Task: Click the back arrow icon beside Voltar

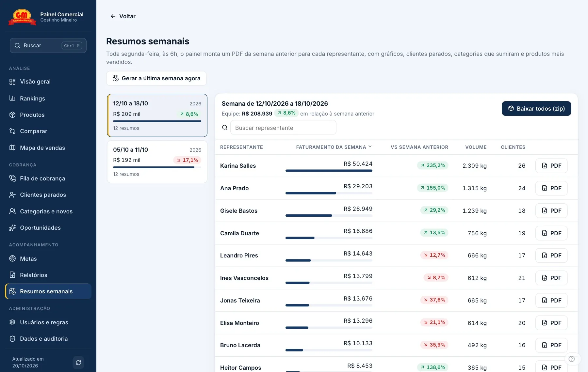Action: [x=113, y=16]
